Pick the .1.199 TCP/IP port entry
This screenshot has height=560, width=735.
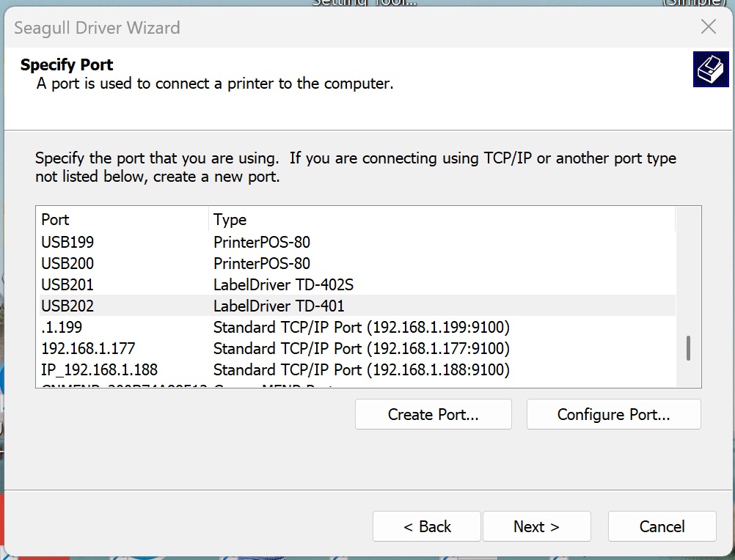coord(356,327)
